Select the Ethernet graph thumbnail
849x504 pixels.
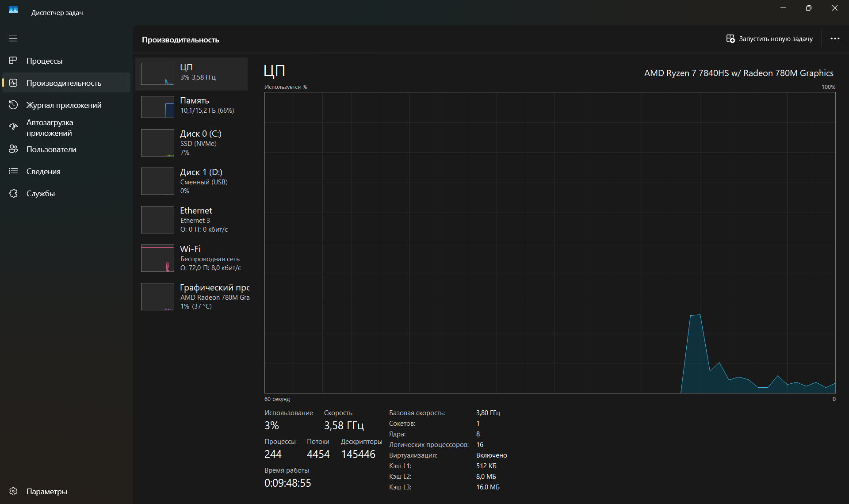pos(157,220)
